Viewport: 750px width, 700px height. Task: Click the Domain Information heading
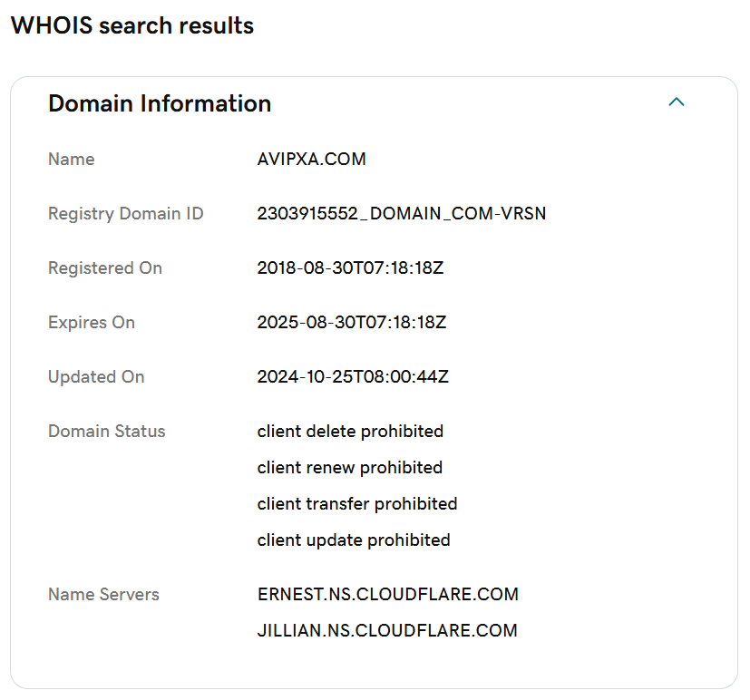click(x=160, y=103)
